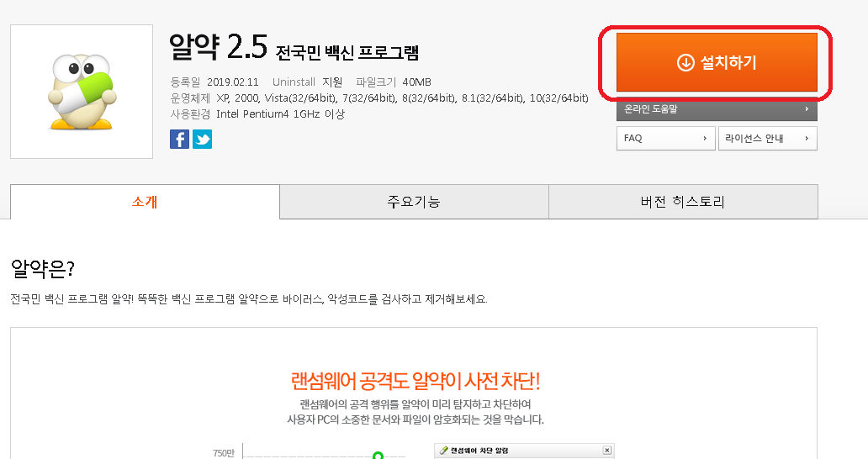Viewport: 868px width, 459px height.
Task: Switch to the 버전 히스토리 tab
Action: (x=683, y=202)
